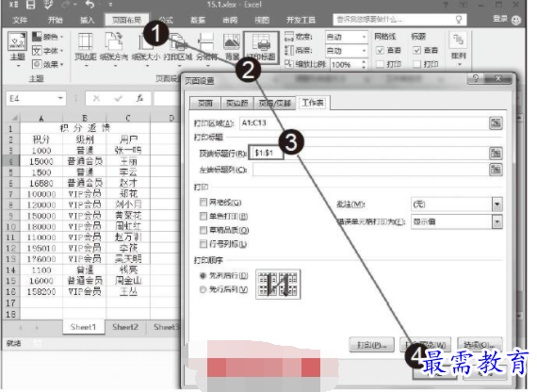Click the Print area (打印区域) input field

[x=363, y=123]
